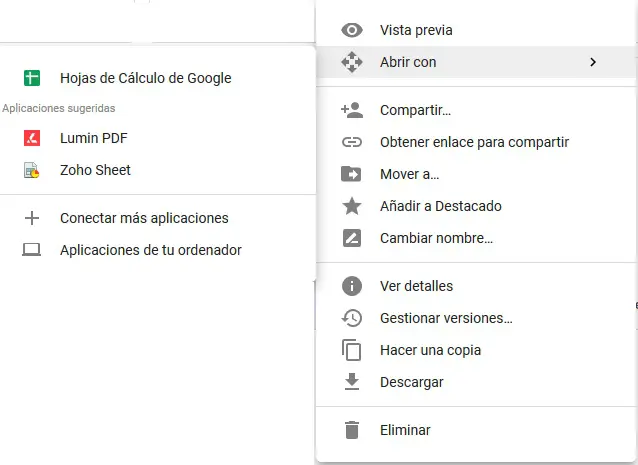Viewport: 638px width, 465px height.
Task: Click the share person-plus icon
Action: click(x=351, y=110)
